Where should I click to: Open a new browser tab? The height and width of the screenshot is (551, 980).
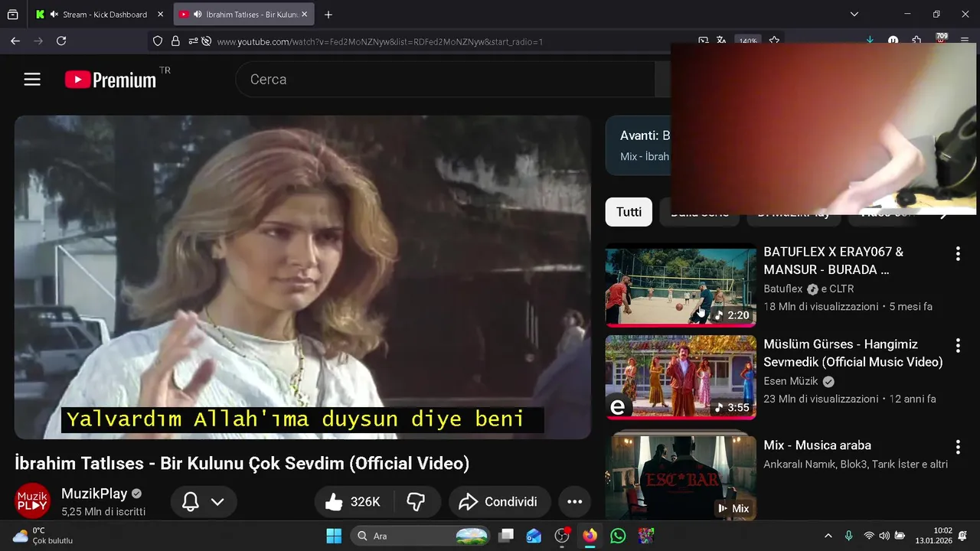tap(328, 15)
